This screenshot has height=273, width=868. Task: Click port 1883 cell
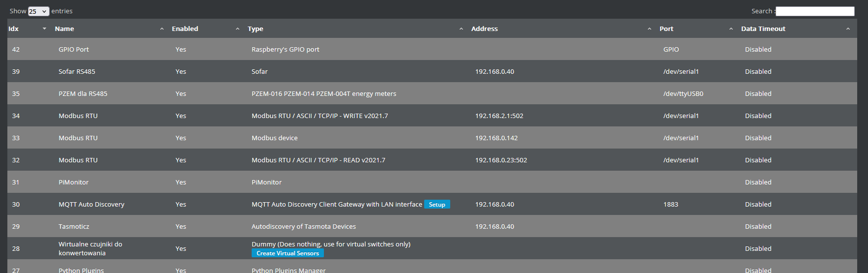click(670, 204)
